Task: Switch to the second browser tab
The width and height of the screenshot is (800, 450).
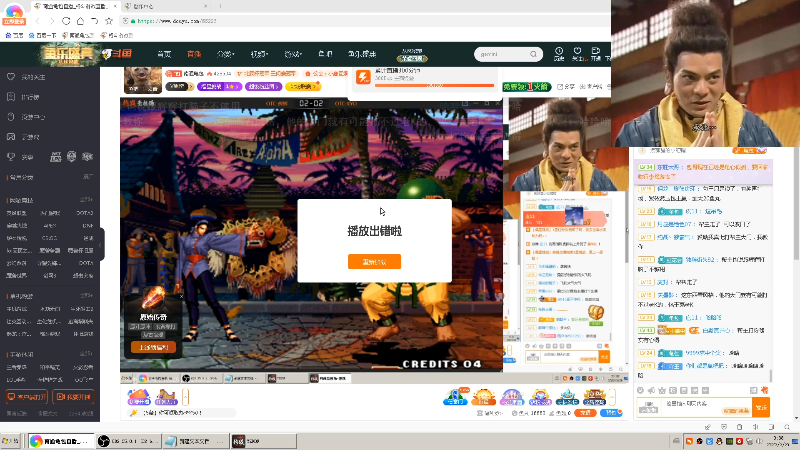Action: 166,6
